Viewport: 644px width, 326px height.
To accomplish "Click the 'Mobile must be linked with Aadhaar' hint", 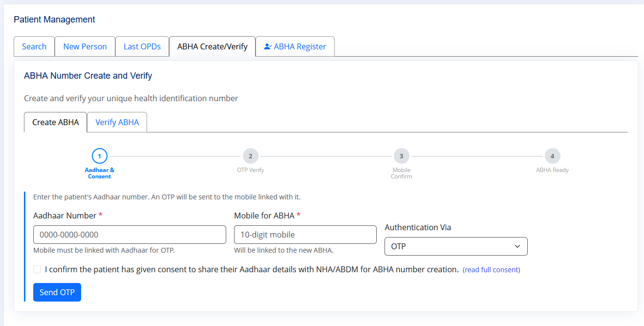I will [x=104, y=250].
